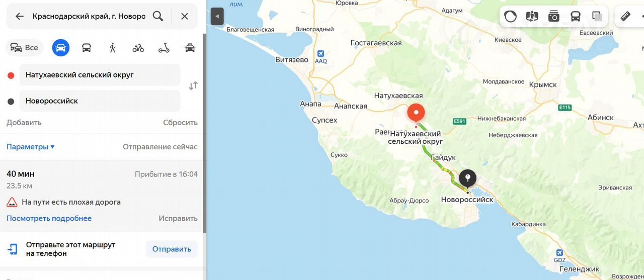
Task: Go back with left arrow
Action: coord(20,16)
